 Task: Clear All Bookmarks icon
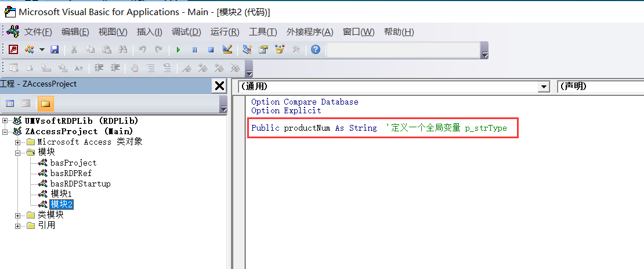tap(236, 68)
